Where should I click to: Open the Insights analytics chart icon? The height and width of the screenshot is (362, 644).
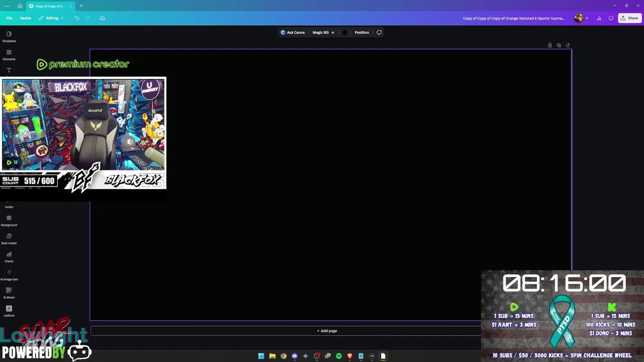tap(599, 18)
